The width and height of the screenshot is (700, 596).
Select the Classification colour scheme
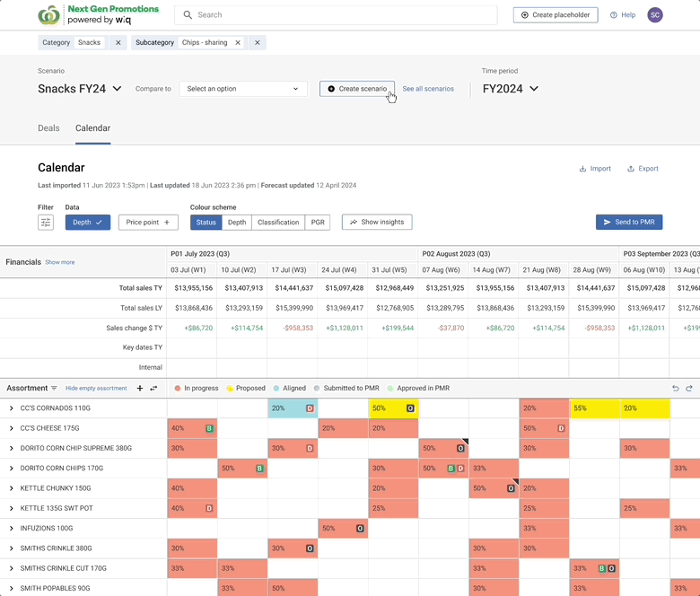(x=278, y=222)
